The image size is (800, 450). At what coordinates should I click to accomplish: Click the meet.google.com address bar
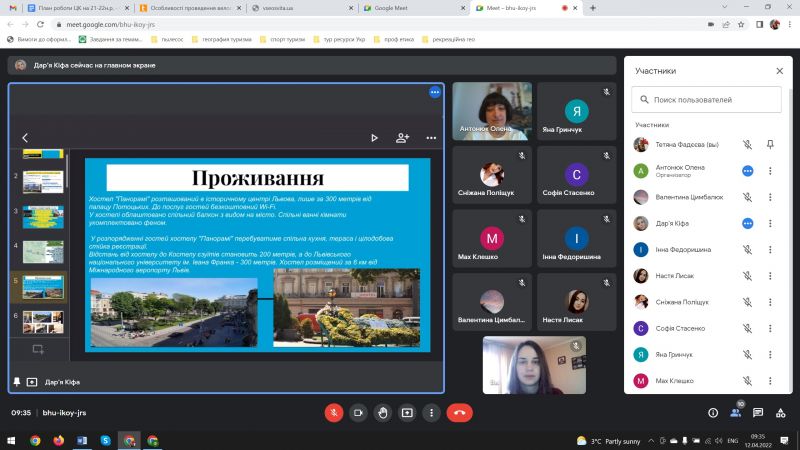point(378,24)
